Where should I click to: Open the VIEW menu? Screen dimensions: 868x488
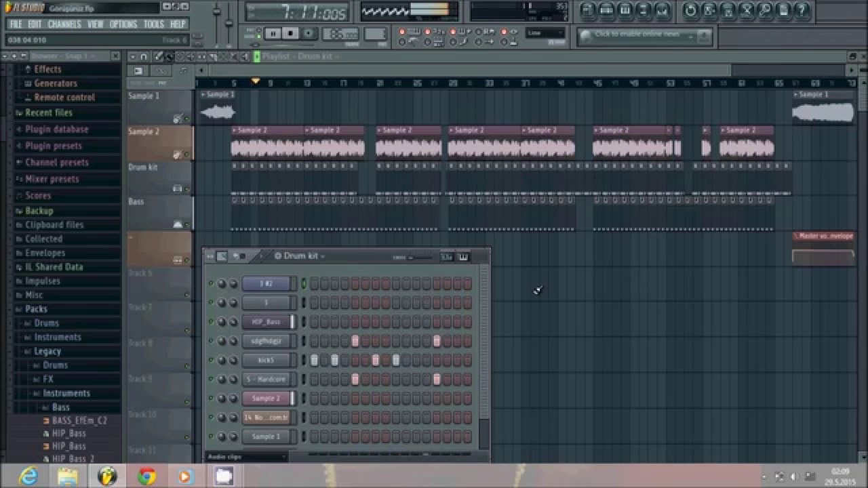coord(96,24)
